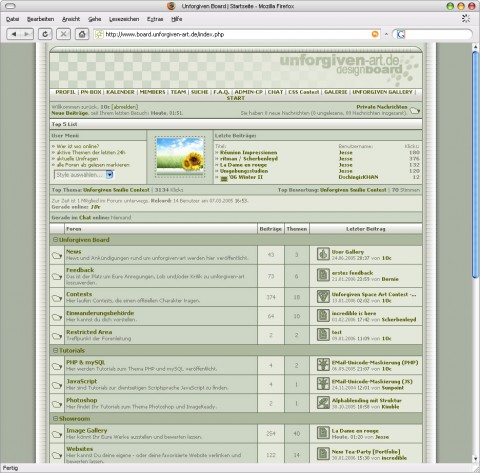Open the CSS Contest link
This screenshot has height=473, width=480.
click(x=304, y=92)
